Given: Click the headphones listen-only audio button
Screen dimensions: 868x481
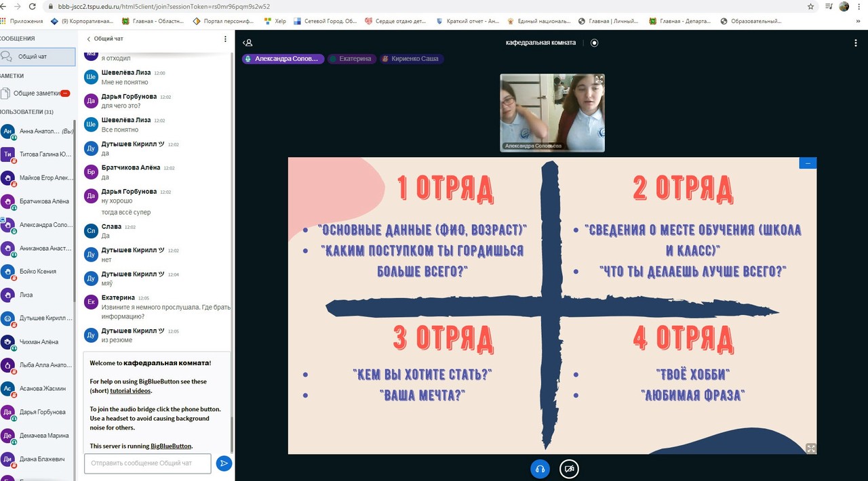Looking at the screenshot, I should coord(540,469).
